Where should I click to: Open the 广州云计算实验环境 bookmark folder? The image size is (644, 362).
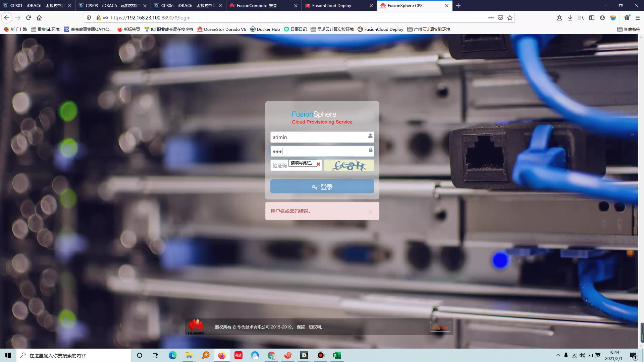pos(429,29)
